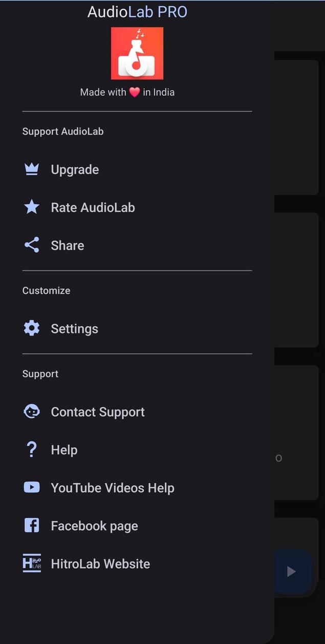The image size is (325, 644).
Task: Tap the AudioLab app logo
Action: click(137, 53)
